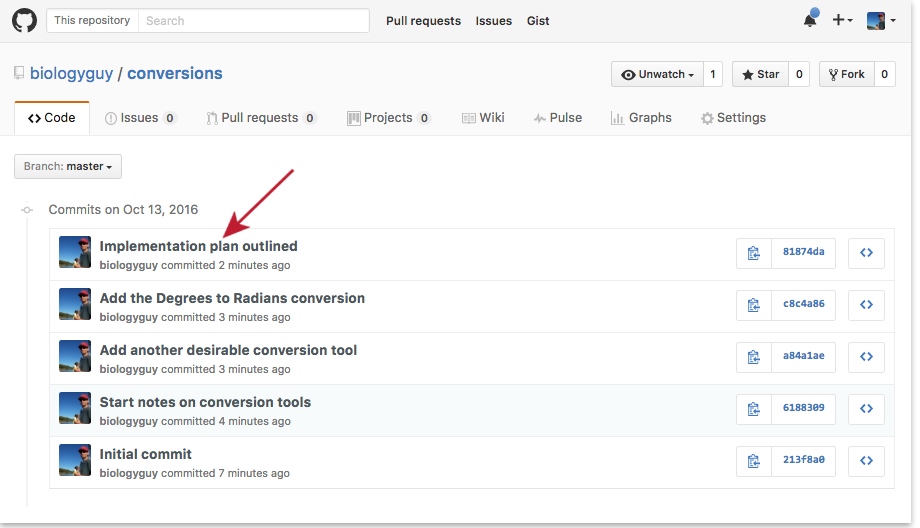Click avatar beside Add another desirable conversion tool

[x=75, y=356]
